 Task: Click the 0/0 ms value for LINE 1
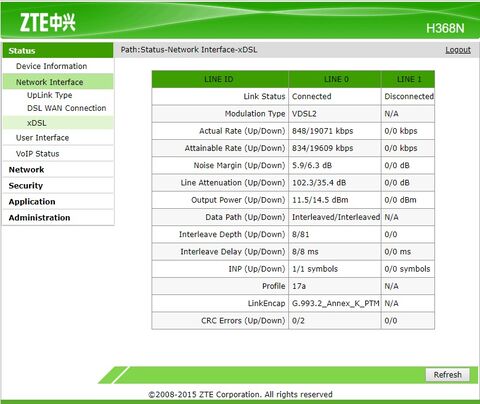(x=398, y=252)
